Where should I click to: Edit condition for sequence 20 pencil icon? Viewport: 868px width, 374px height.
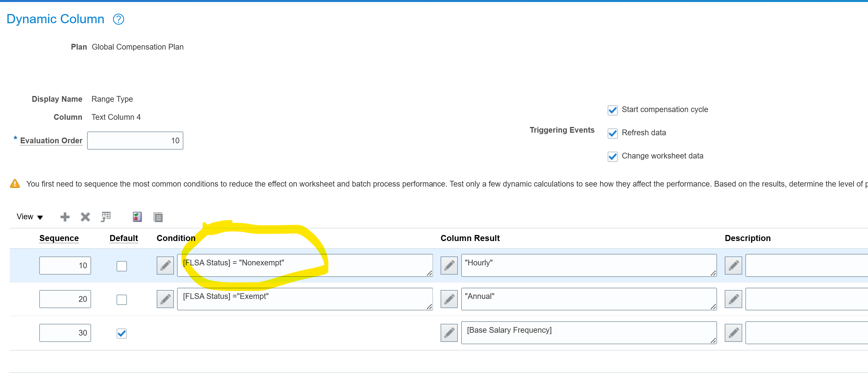pos(165,299)
